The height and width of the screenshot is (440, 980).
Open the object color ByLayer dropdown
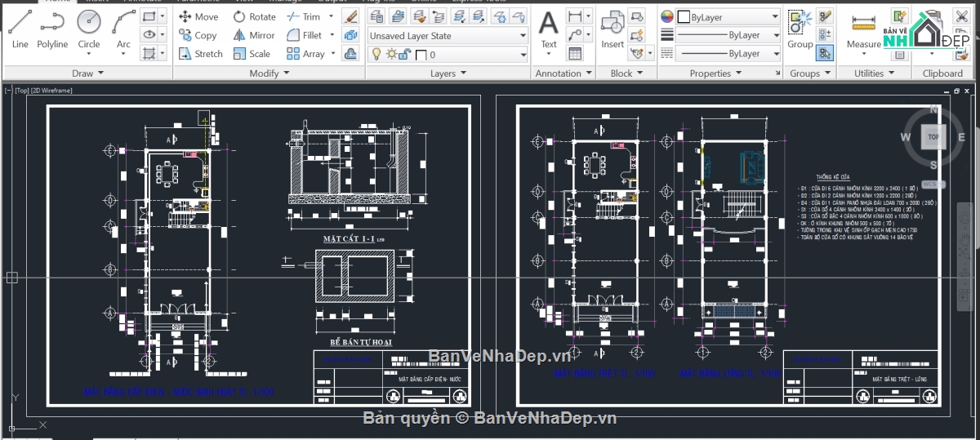coord(728,17)
